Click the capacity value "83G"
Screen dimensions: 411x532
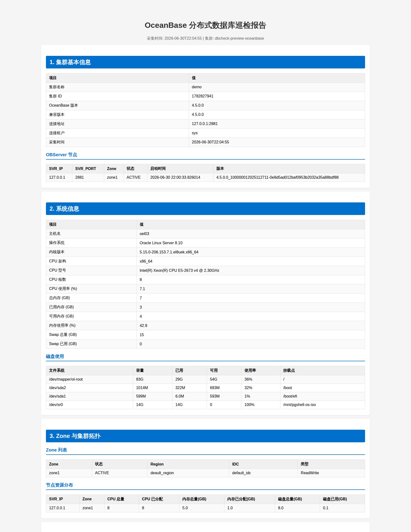(140, 379)
